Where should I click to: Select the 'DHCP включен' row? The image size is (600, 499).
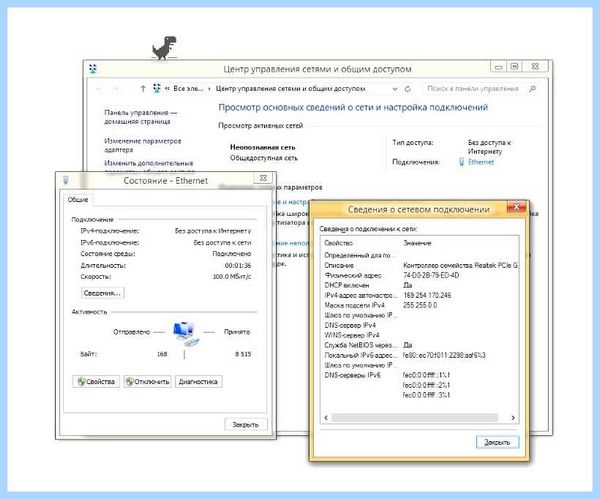pyautogui.click(x=421, y=285)
